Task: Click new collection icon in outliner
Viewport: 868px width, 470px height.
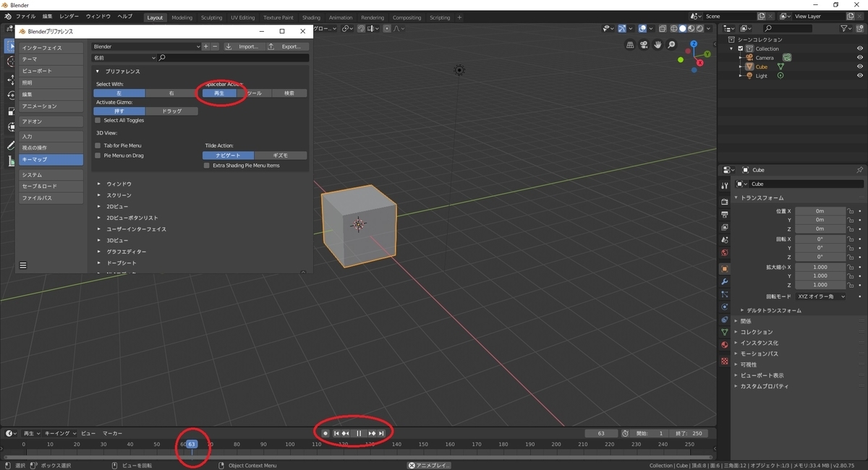Action: pyautogui.click(x=860, y=28)
